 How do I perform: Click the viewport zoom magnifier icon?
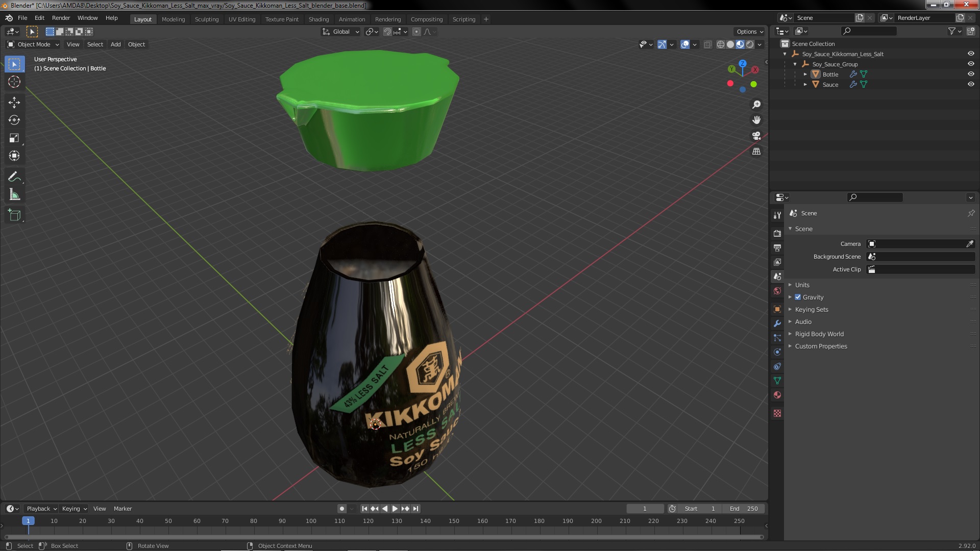pyautogui.click(x=756, y=104)
